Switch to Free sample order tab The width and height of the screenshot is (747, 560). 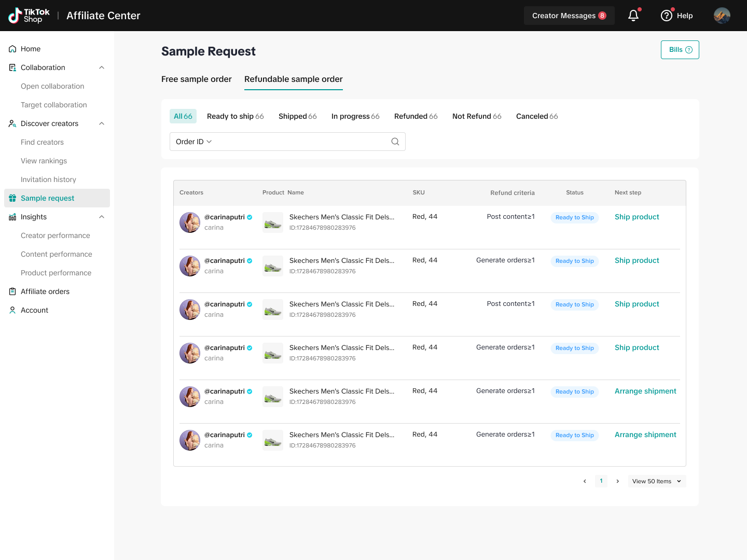[x=196, y=79]
